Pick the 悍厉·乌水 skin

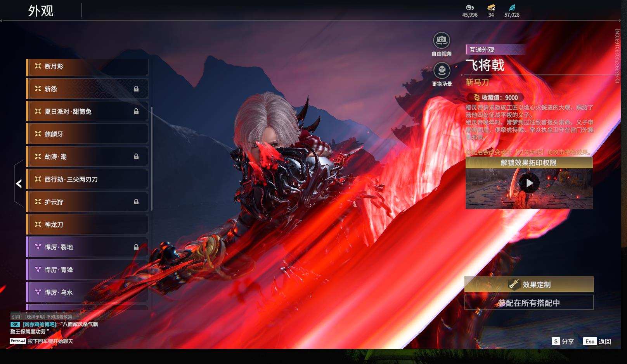click(x=87, y=292)
